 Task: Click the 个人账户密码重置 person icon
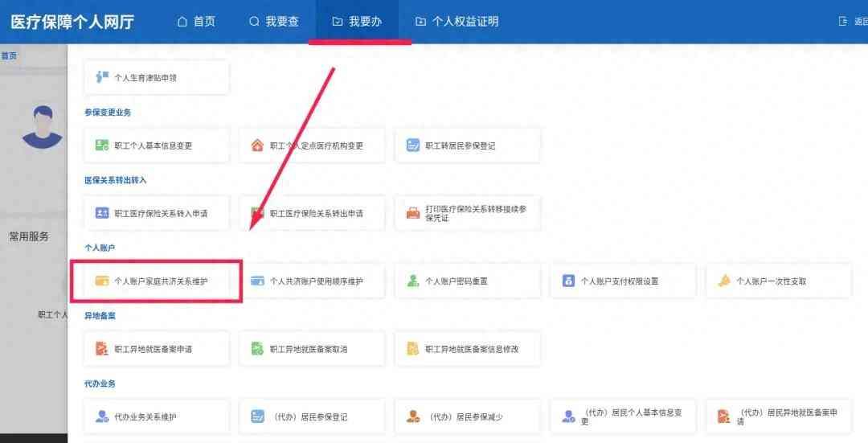pyautogui.click(x=413, y=281)
